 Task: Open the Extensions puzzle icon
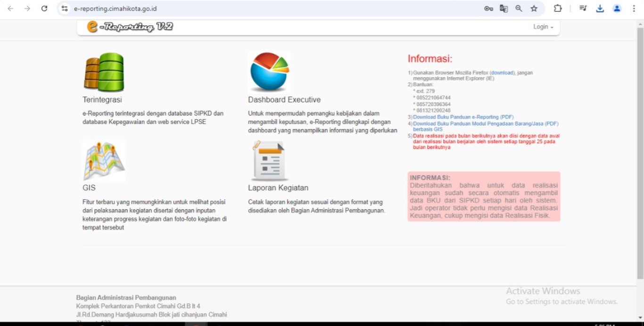click(x=558, y=8)
